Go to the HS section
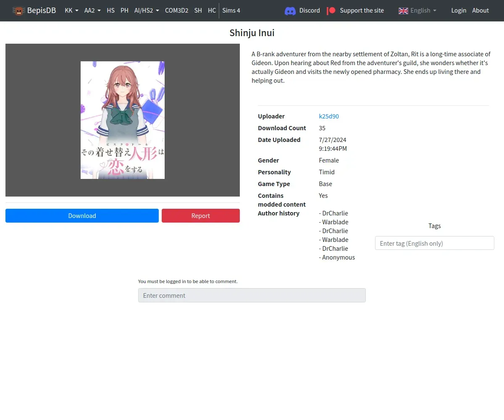This screenshot has width=504, height=420. pos(110,10)
